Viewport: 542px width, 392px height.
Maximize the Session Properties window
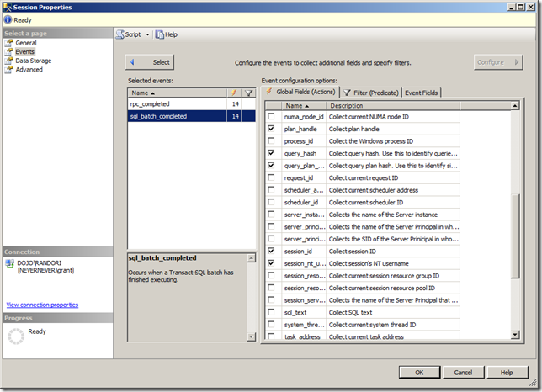(521, 7)
